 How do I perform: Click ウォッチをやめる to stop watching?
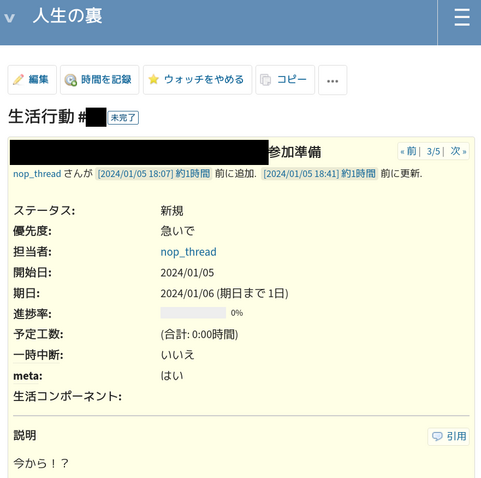point(198,80)
